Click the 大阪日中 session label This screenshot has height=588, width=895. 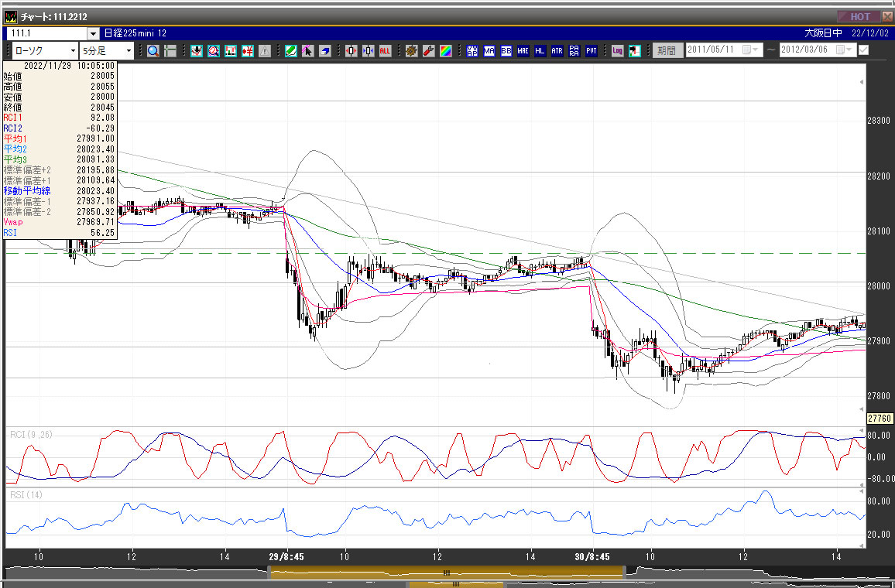click(x=823, y=33)
